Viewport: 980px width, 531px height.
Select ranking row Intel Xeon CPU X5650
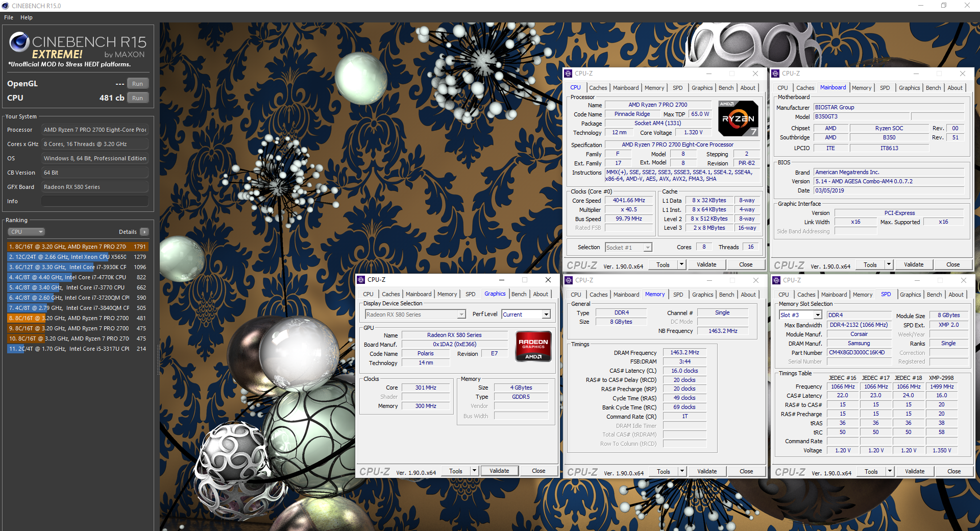pyautogui.click(x=78, y=257)
